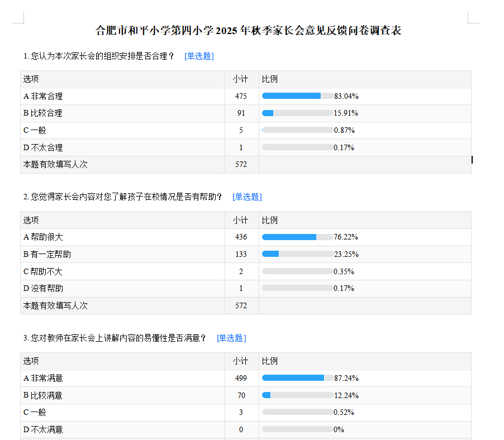Image resolution: width=504 pixels, height=440 pixels.
Task: Click the document title about 家长会意见反馈问卷调查表
Action: pyautogui.click(x=249, y=30)
